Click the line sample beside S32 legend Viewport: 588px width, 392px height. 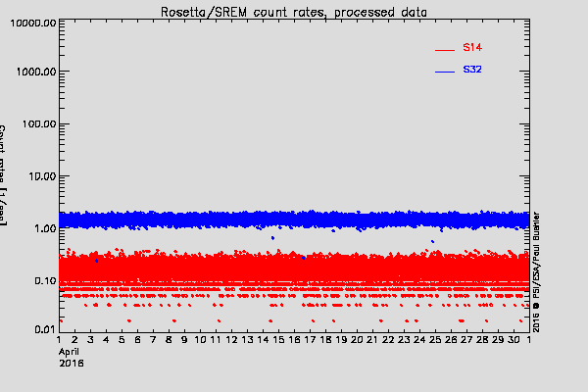(x=445, y=73)
